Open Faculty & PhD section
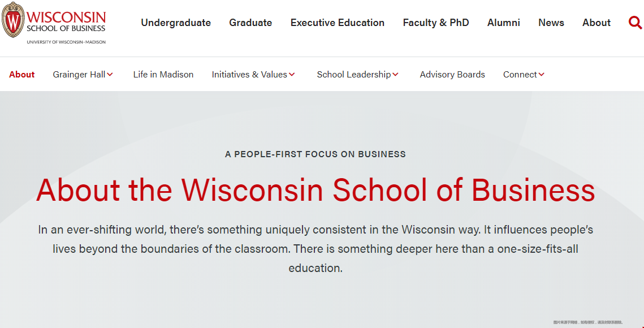Viewport: 644px width, 328px height. click(x=436, y=23)
